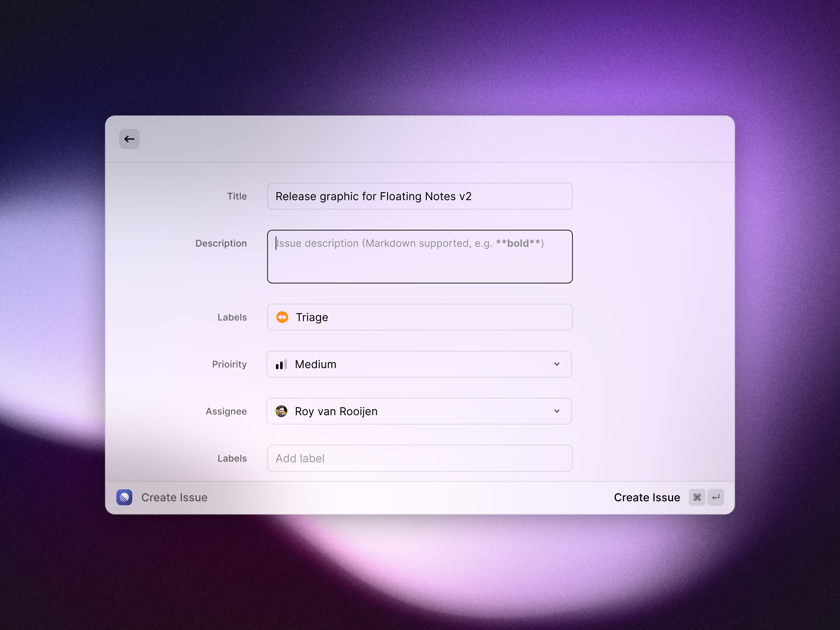The width and height of the screenshot is (840, 630).
Task: Click the Medium priority bars icon
Action: [281, 364]
